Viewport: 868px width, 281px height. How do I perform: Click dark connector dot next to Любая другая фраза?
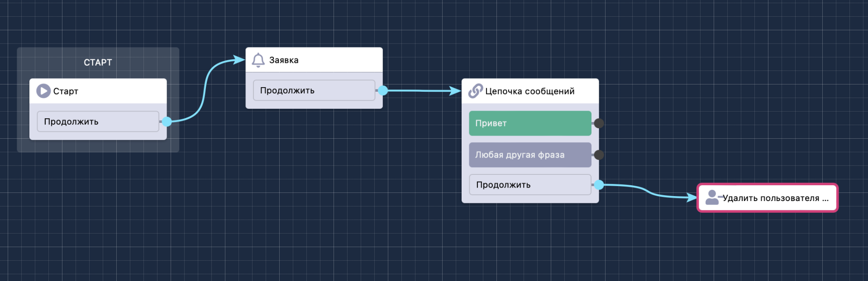599,155
